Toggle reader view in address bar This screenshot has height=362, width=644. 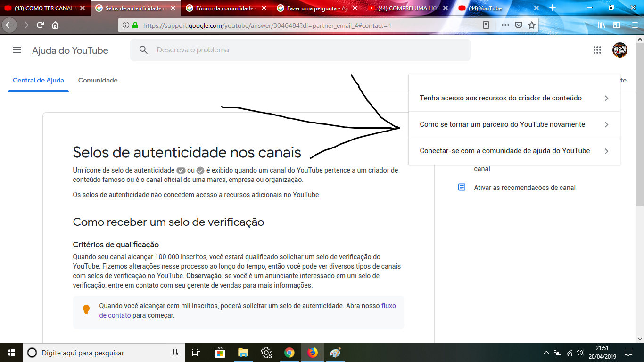tap(486, 25)
